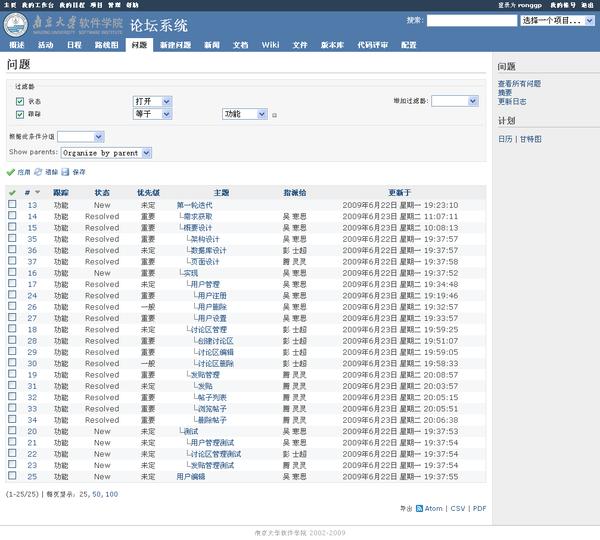Open issue 数据库设计 subject link
The width and height of the screenshot is (600, 540).
click(x=209, y=250)
